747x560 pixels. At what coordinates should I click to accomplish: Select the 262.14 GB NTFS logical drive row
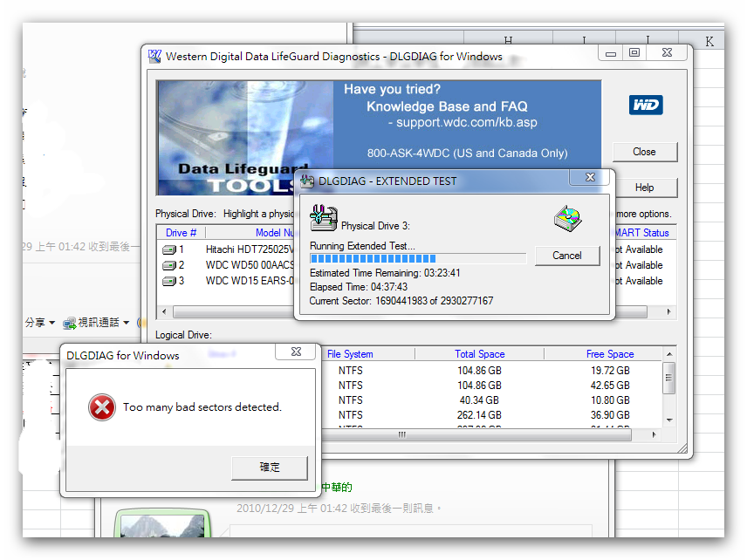pyautogui.click(x=492, y=415)
